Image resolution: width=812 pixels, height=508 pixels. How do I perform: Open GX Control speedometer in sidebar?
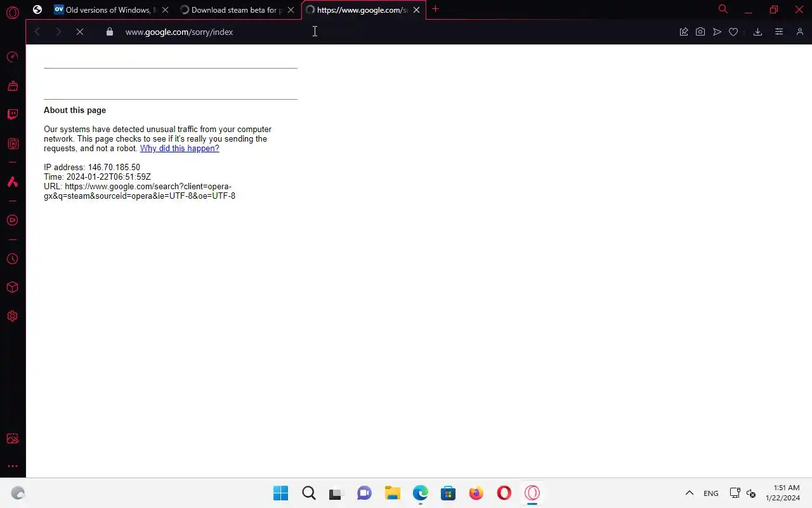12,57
